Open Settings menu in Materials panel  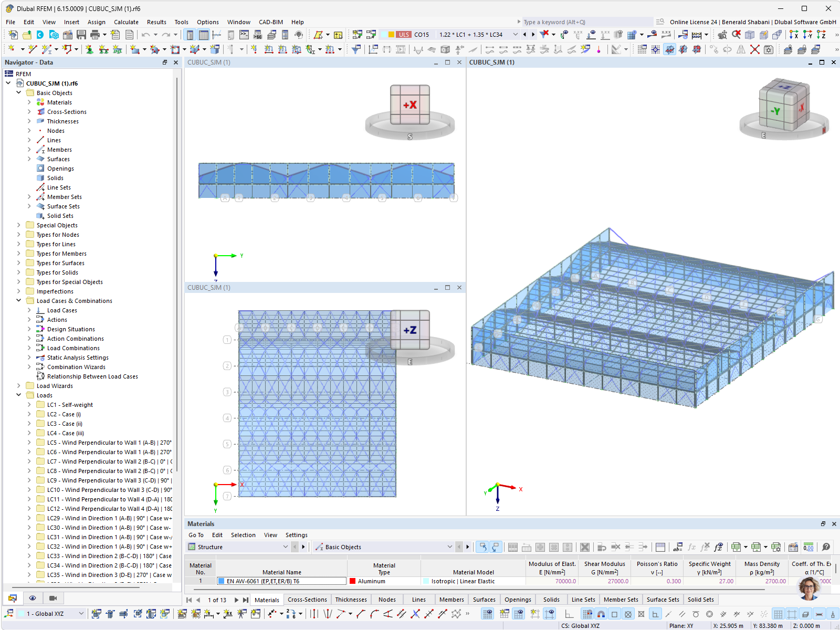tap(297, 535)
